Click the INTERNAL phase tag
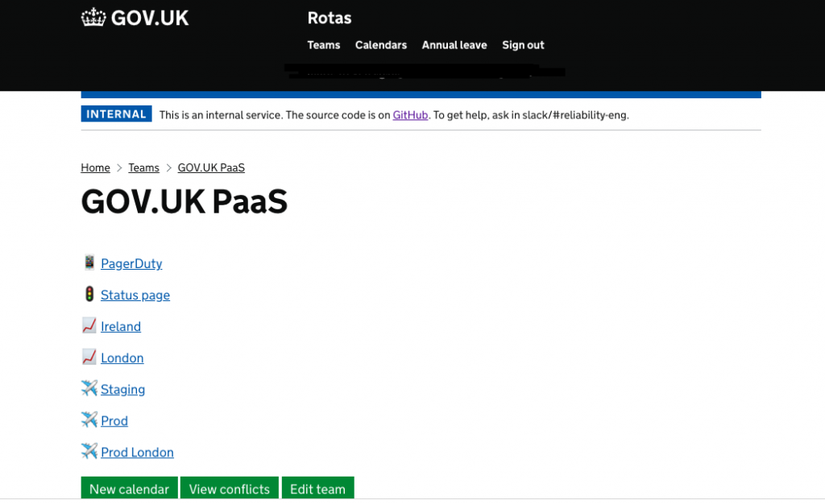The width and height of the screenshot is (825, 504). [116, 114]
